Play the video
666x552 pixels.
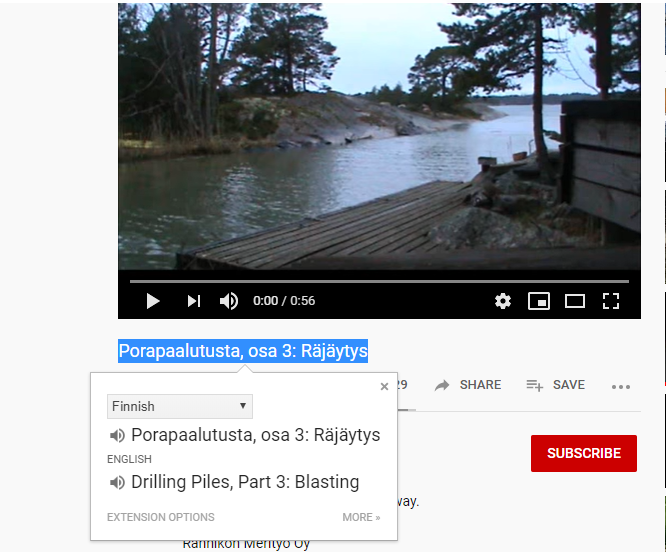153,301
